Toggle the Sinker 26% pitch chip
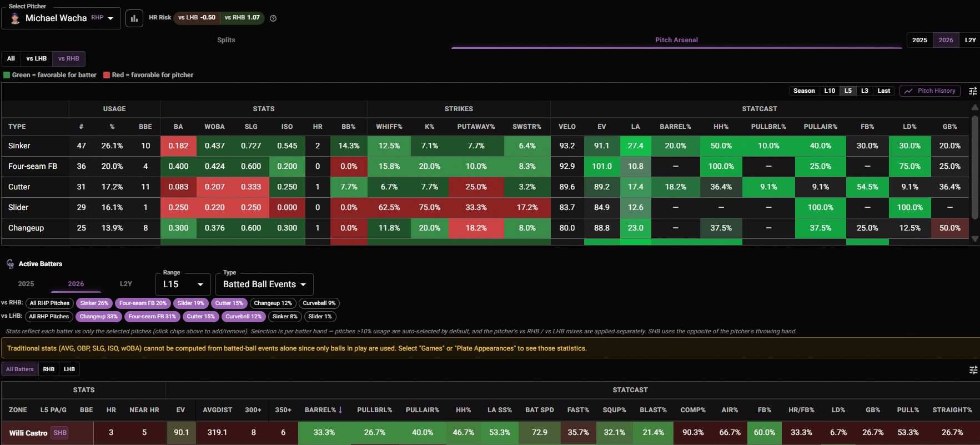980x445 pixels. [94, 303]
